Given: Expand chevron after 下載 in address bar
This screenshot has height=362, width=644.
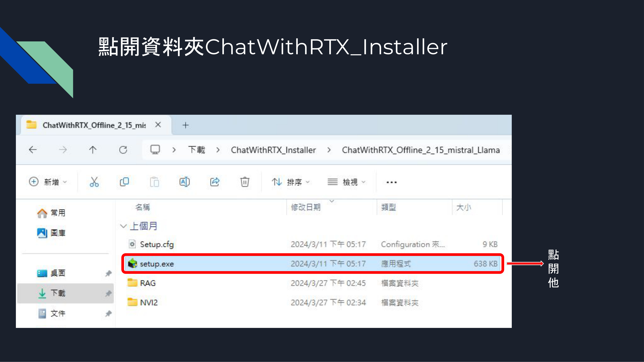Looking at the screenshot, I should click(218, 150).
